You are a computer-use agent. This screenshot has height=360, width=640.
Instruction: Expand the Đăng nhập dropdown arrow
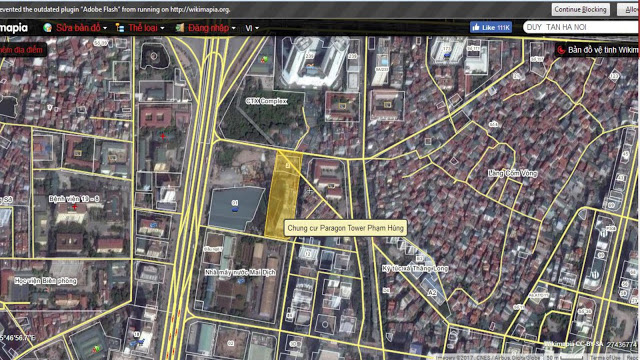point(233,28)
